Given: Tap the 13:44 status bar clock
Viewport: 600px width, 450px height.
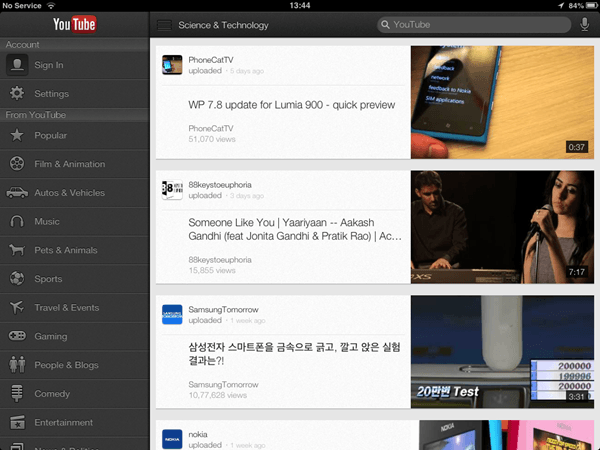Looking at the screenshot, I should [300, 5].
